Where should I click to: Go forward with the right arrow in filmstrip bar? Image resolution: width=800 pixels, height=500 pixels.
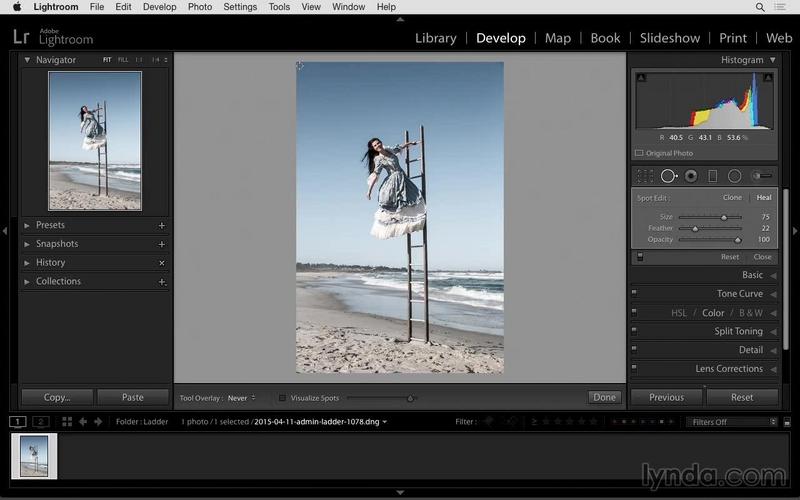(x=98, y=421)
